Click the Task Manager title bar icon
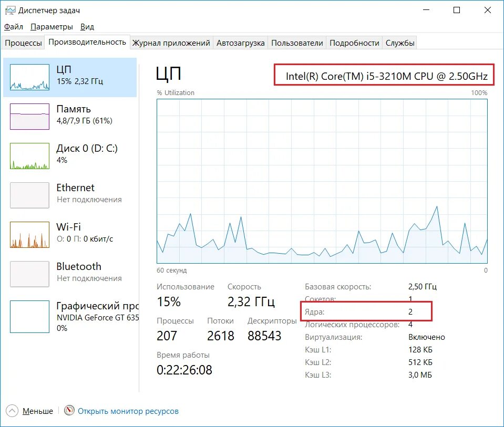Viewport: 504px width, 427px height. pyautogui.click(x=10, y=11)
